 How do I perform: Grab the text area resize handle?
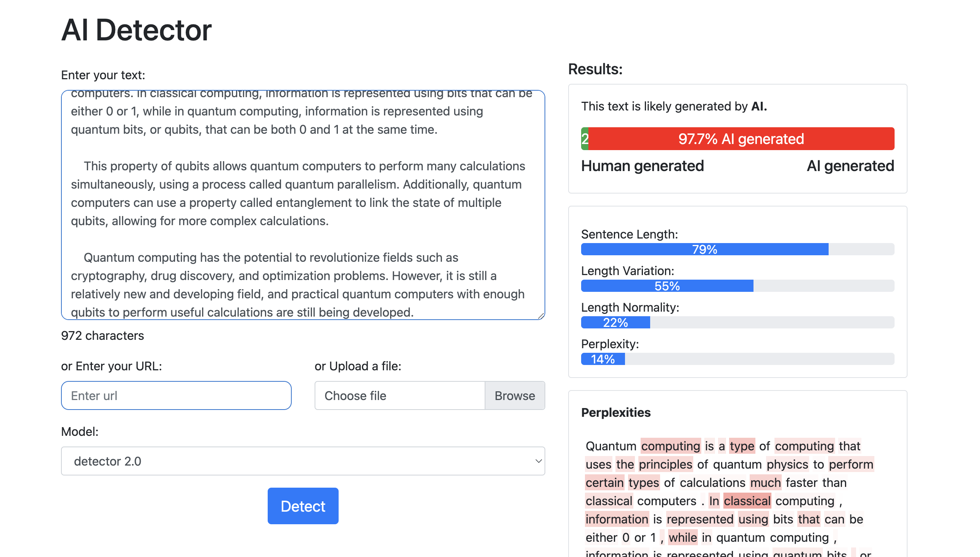coord(541,315)
